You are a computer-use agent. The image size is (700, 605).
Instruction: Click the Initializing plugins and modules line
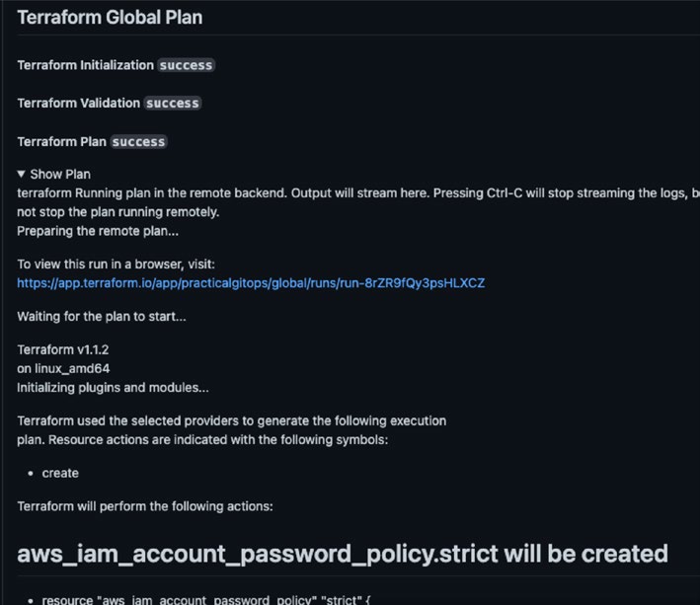(113, 387)
